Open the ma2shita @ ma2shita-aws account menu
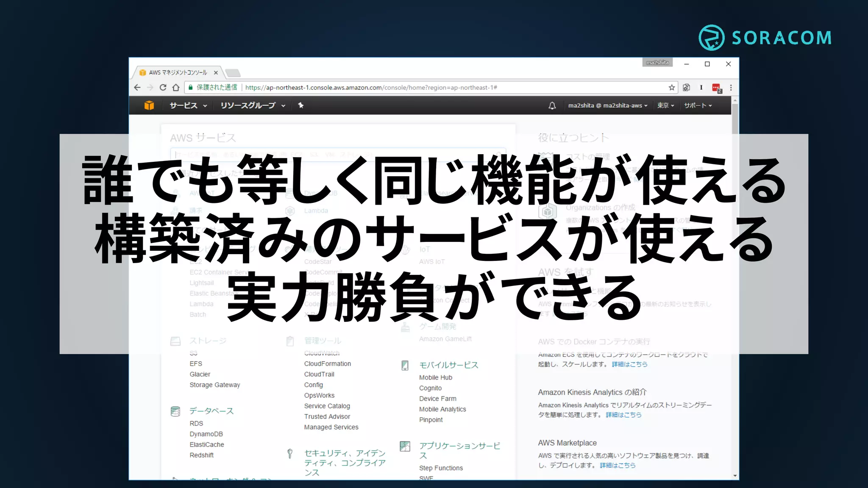868x488 pixels. pyautogui.click(x=608, y=105)
